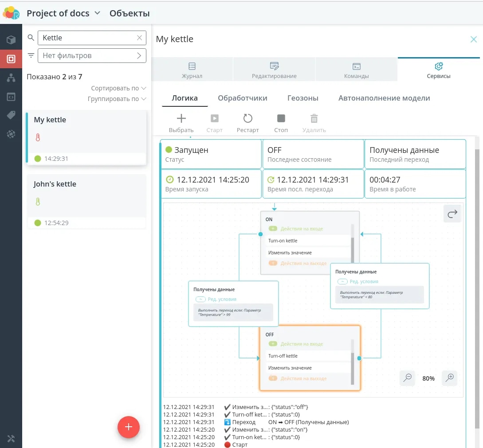Viewport: 483px width, 448px height.
Task: Click the Старт toolbar button
Action: [x=214, y=123]
